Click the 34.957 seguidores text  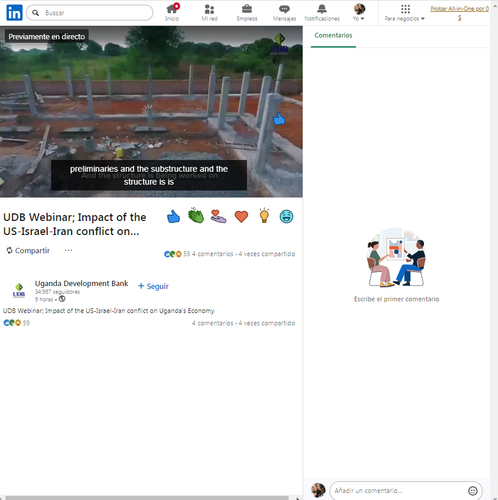(57, 292)
